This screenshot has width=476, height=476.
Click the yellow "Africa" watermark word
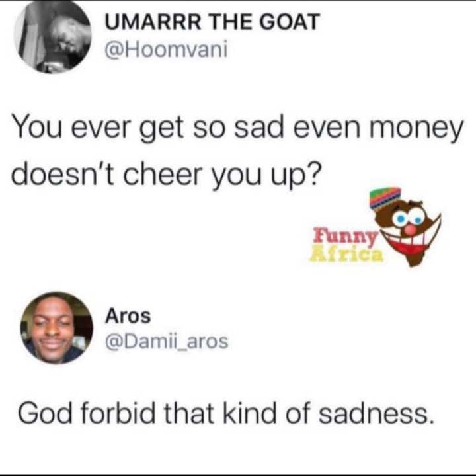click(346, 254)
